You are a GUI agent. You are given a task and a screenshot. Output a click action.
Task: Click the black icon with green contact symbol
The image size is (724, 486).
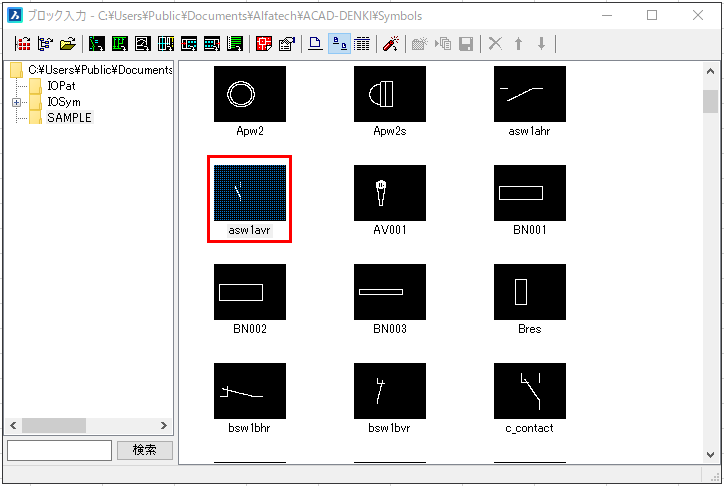coord(97,44)
